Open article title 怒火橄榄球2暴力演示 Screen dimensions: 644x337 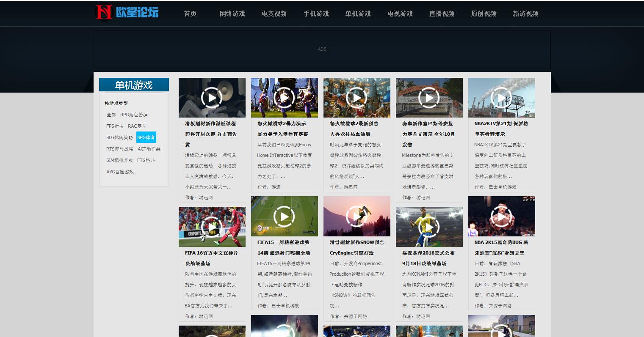pyautogui.click(x=282, y=123)
